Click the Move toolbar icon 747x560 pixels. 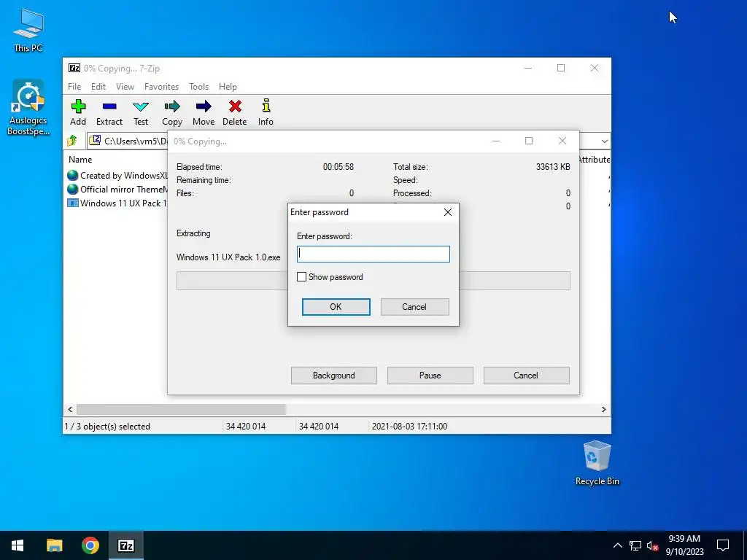pyautogui.click(x=204, y=113)
